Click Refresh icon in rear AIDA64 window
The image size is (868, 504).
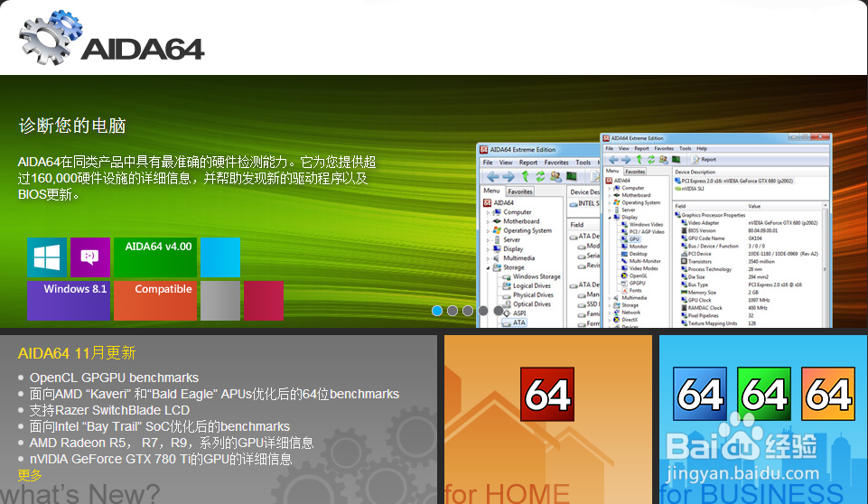click(x=540, y=177)
